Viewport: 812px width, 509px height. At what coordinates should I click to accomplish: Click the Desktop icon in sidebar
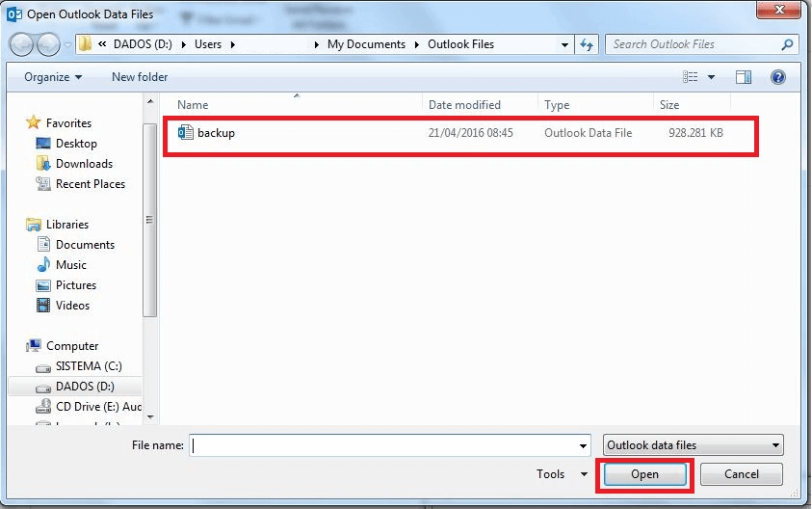[x=43, y=143]
